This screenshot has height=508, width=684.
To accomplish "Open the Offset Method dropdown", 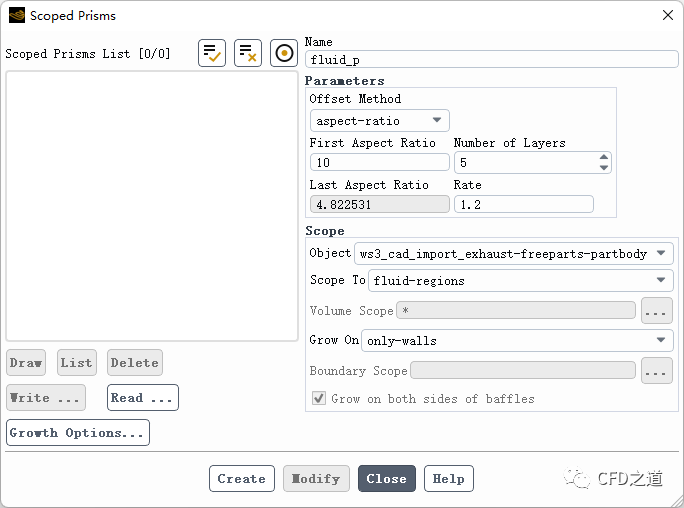I will pos(379,121).
